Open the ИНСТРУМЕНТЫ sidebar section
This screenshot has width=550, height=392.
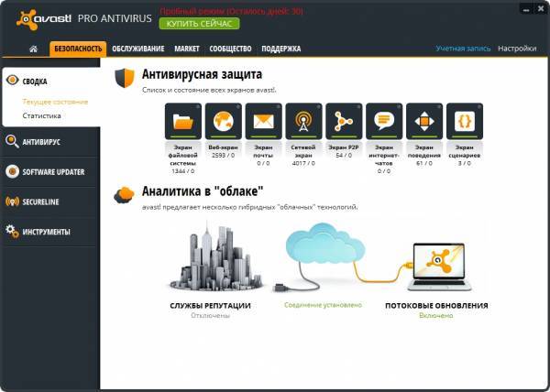pyautogui.click(x=50, y=232)
